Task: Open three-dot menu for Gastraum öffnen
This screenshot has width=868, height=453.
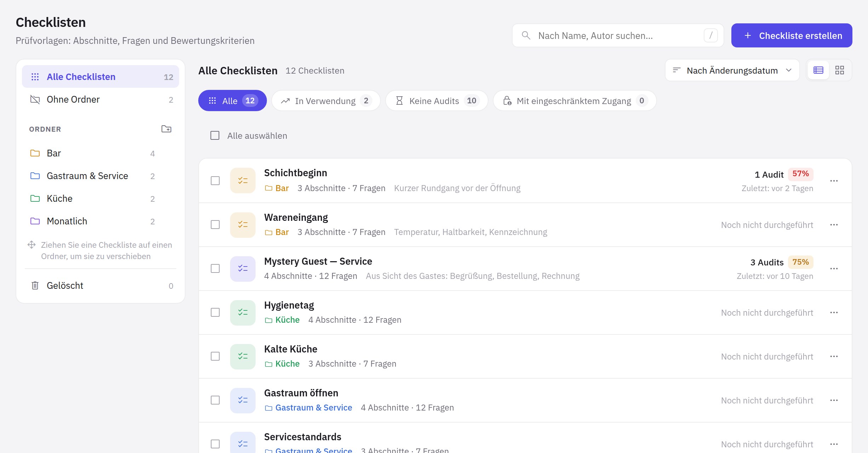Action: tap(834, 400)
